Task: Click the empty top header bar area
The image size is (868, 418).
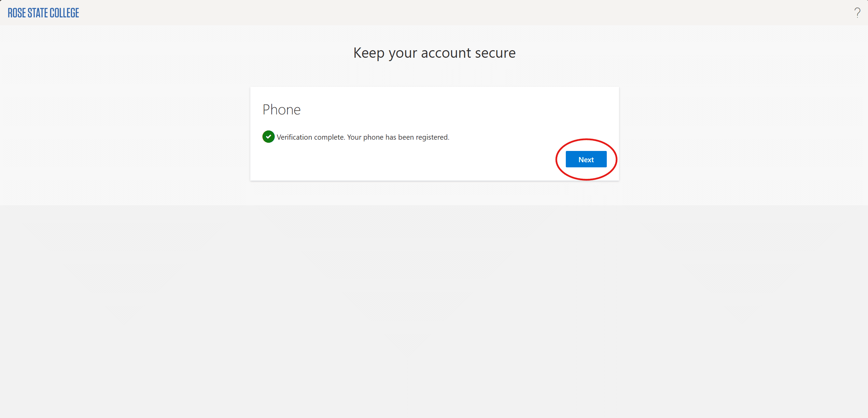Action: [444, 12]
